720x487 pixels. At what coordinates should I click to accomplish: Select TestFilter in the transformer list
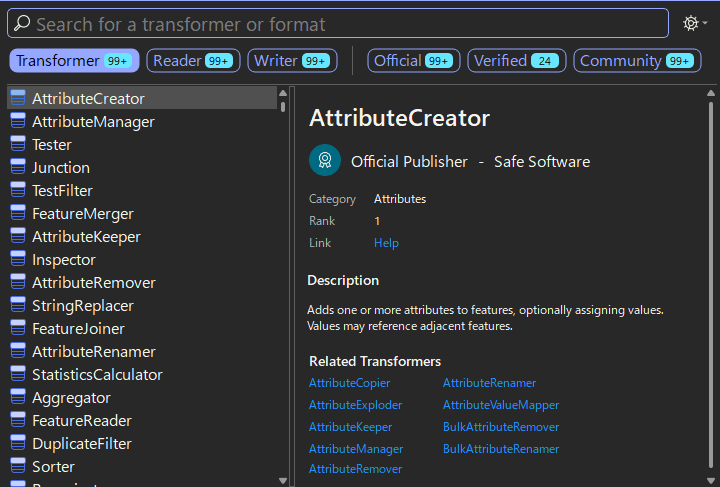(x=142, y=190)
